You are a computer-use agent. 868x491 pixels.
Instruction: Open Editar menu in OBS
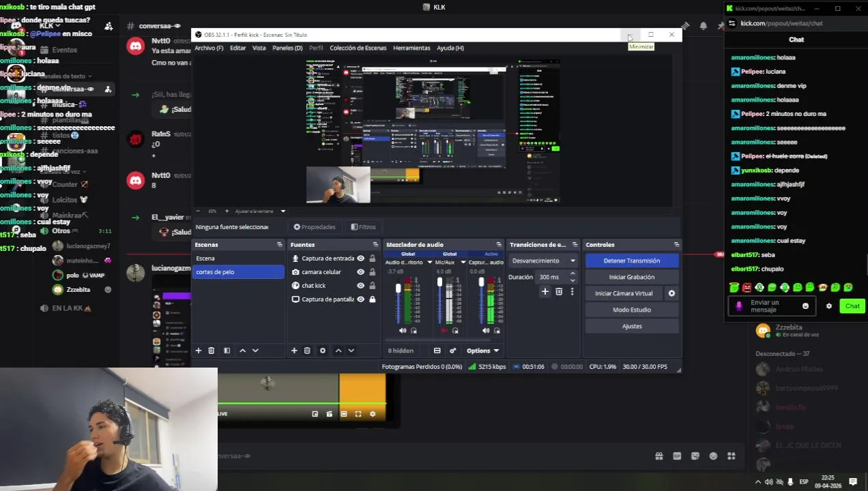tap(237, 48)
